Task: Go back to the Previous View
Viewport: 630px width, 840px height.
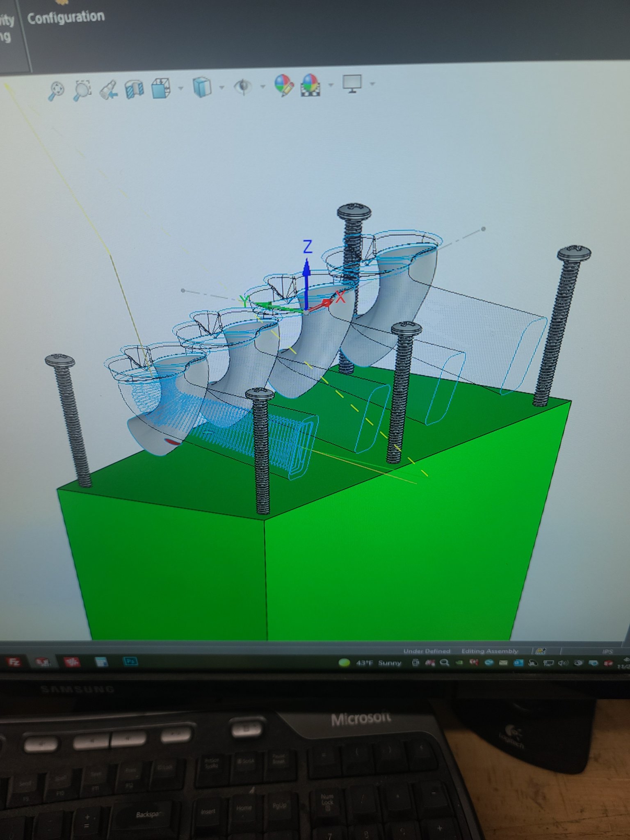Action: pos(109,89)
